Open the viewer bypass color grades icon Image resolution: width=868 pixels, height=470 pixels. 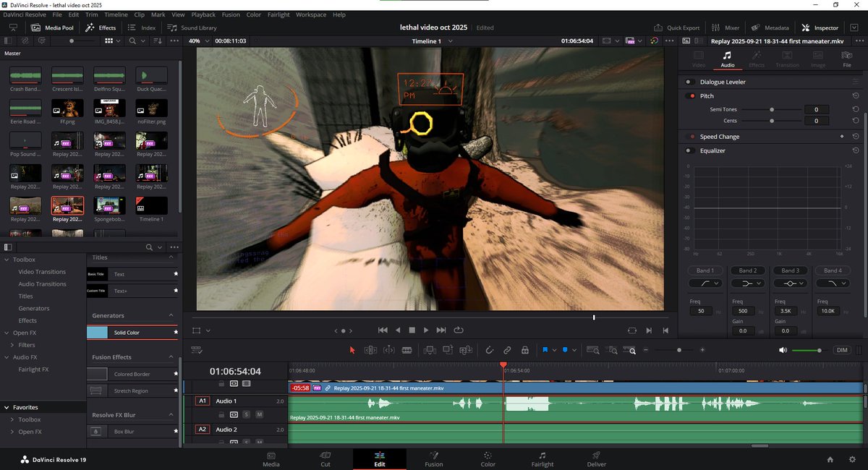click(655, 41)
